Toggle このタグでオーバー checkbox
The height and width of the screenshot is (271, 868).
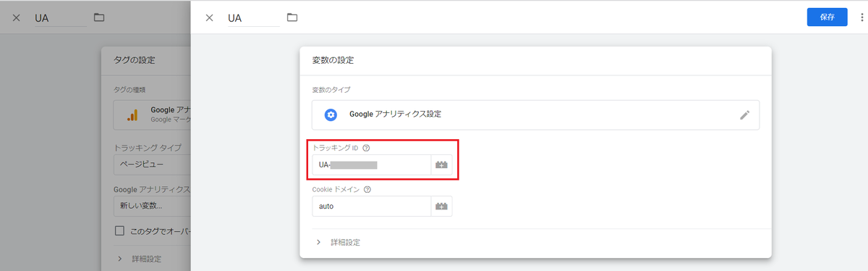[120, 230]
